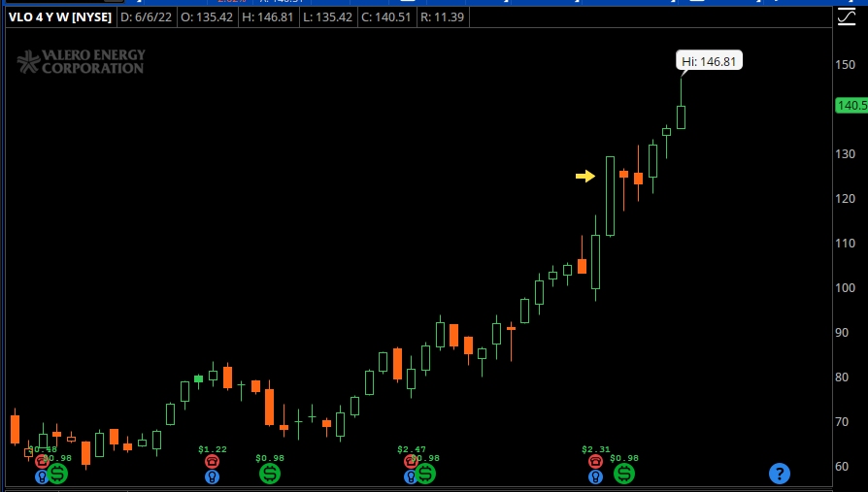Click the standalone green dividend icon after $1.22 earnings
Screen dimensions: 868x492
click(x=270, y=474)
